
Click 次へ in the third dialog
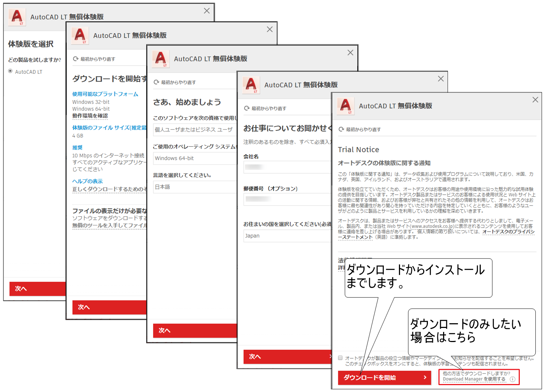195,330
